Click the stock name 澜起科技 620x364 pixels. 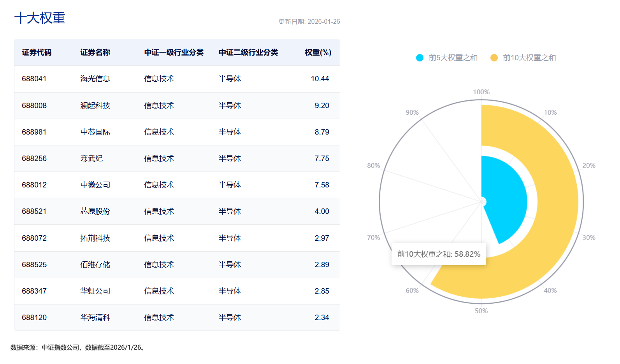[95, 106]
